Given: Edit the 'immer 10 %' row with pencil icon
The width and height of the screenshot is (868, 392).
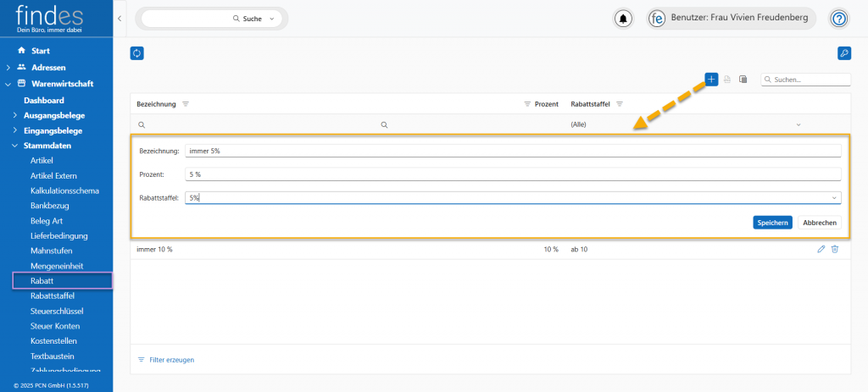Looking at the screenshot, I should click(821, 249).
